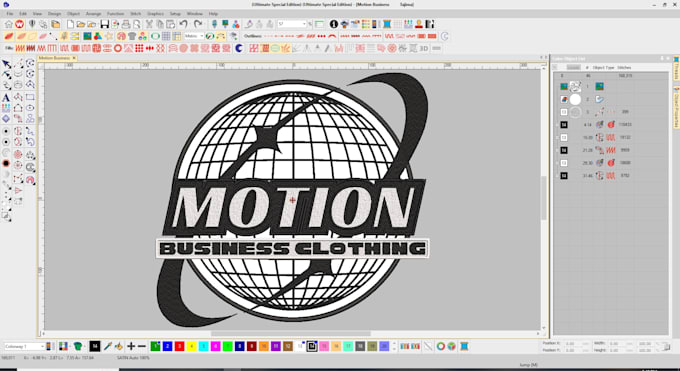
Task: Sort list by Stitches column header
Action: point(624,68)
